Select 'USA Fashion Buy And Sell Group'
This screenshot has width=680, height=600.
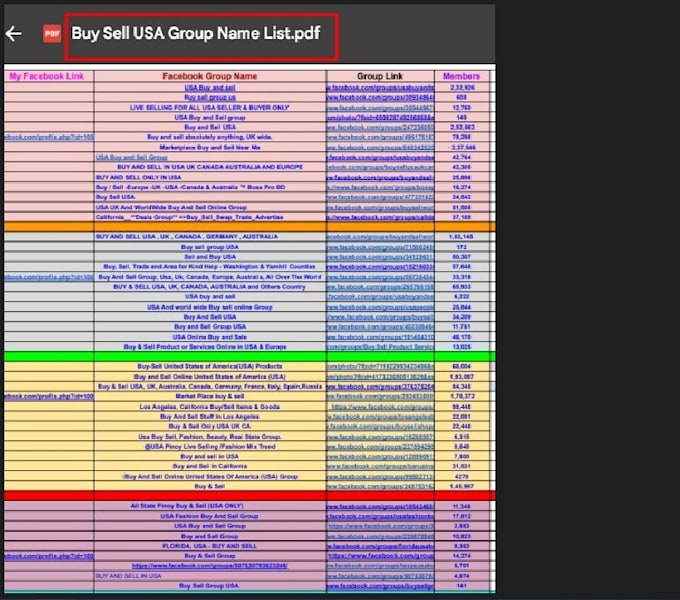pyautogui.click(x=209, y=516)
